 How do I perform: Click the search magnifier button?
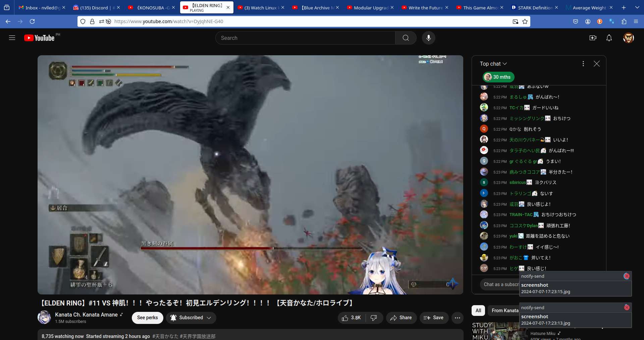(406, 38)
